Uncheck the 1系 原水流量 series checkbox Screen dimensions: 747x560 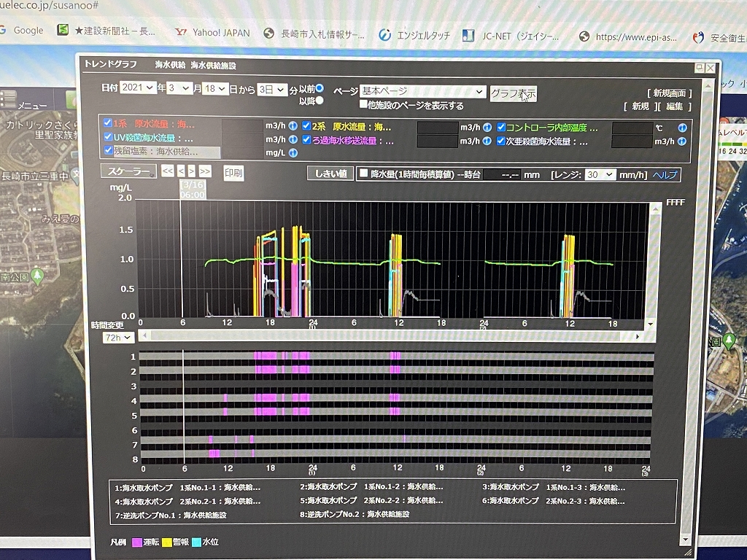108,124
